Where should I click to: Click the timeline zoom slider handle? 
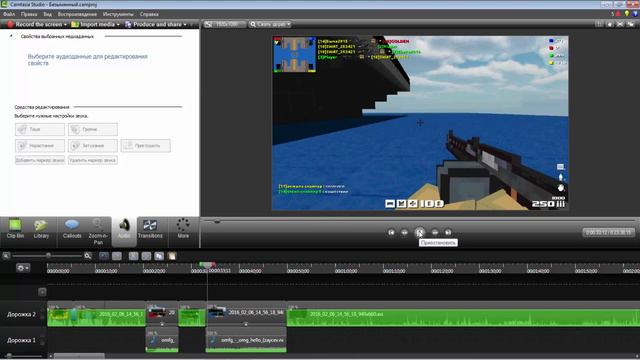click(48, 256)
